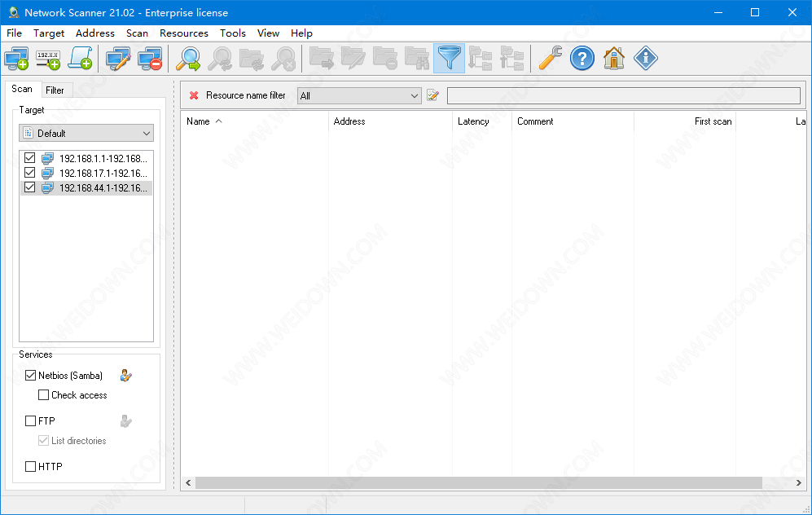Click the Add computer toolbar icon
The width and height of the screenshot is (812, 515).
tap(16, 58)
